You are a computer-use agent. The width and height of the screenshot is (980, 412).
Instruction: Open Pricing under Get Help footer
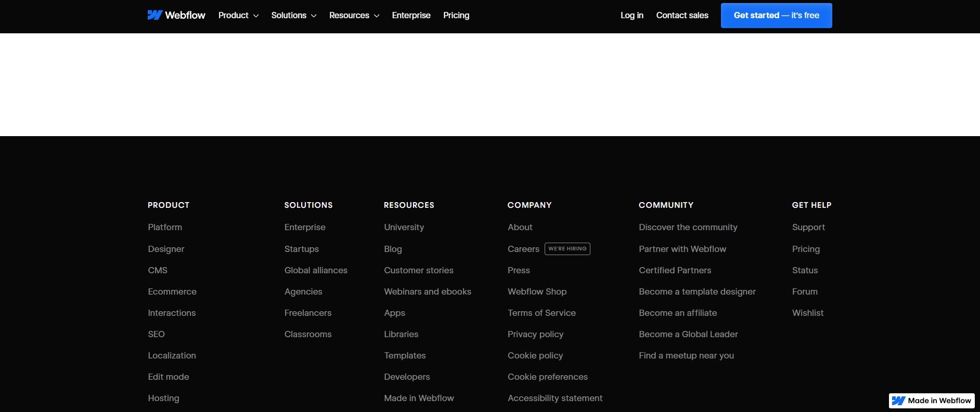806,249
